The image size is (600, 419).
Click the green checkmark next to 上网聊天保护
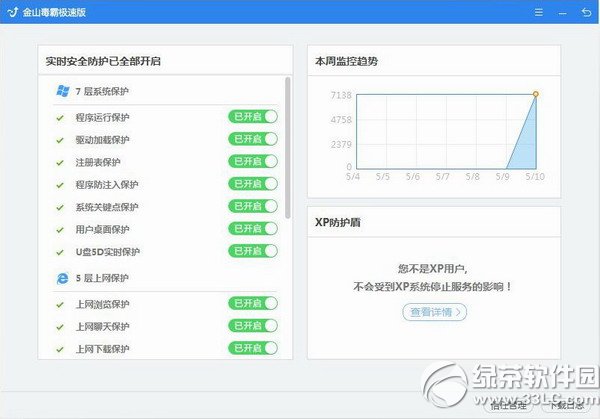[60, 327]
